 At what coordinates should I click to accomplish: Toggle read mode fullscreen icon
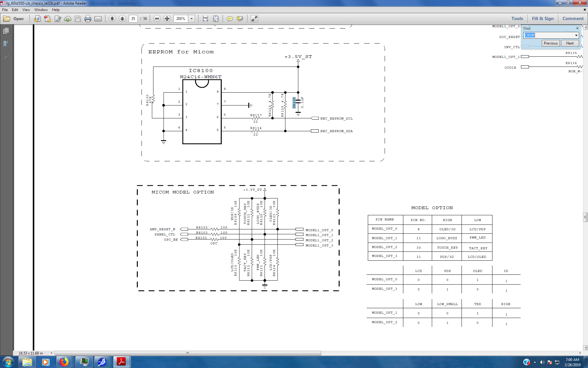(254, 19)
